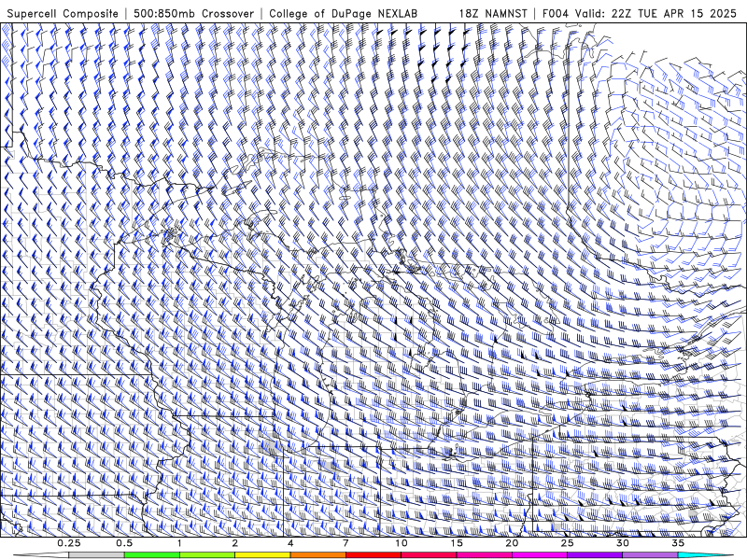Click the scale label reading 10
The image size is (747, 560).
tap(402, 543)
